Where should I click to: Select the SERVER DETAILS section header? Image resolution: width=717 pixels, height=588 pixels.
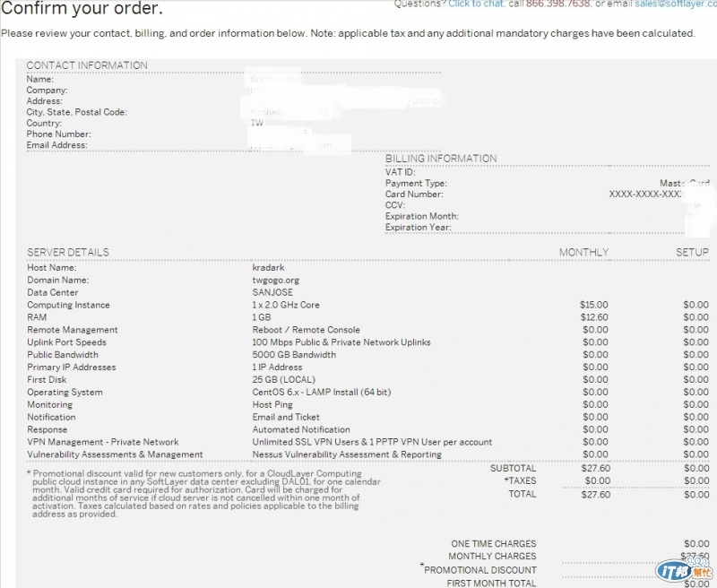pos(68,253)
